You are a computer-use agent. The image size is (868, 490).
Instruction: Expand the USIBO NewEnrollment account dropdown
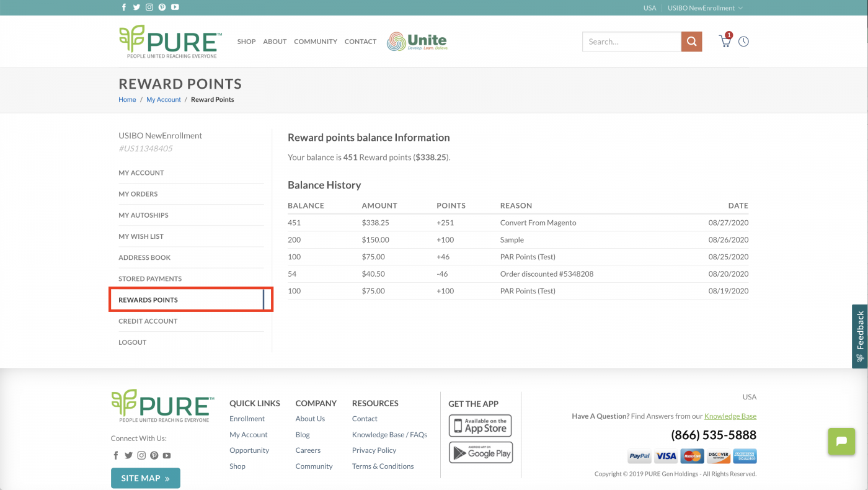(705, 8)
